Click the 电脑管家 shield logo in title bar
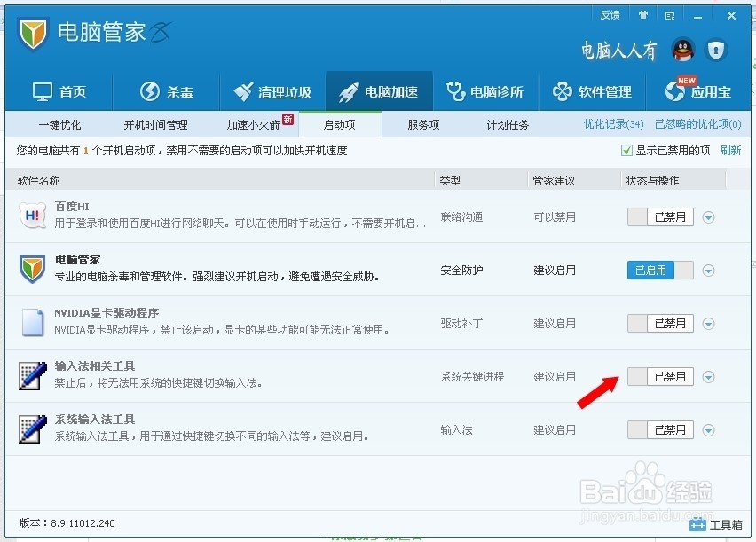 pos(33,34)
